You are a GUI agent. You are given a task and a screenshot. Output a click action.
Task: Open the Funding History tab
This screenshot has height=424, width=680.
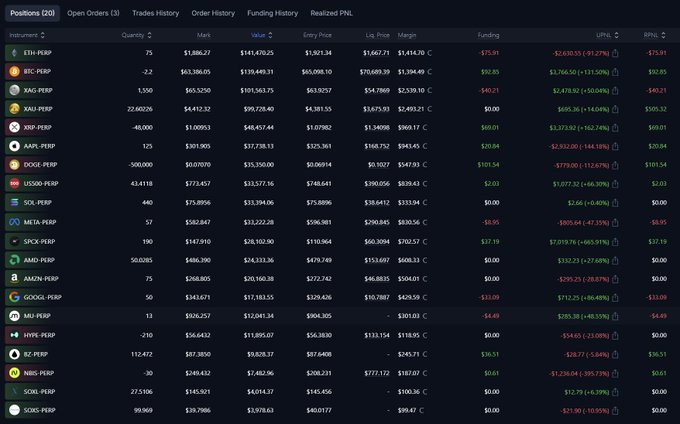point(272,13)
